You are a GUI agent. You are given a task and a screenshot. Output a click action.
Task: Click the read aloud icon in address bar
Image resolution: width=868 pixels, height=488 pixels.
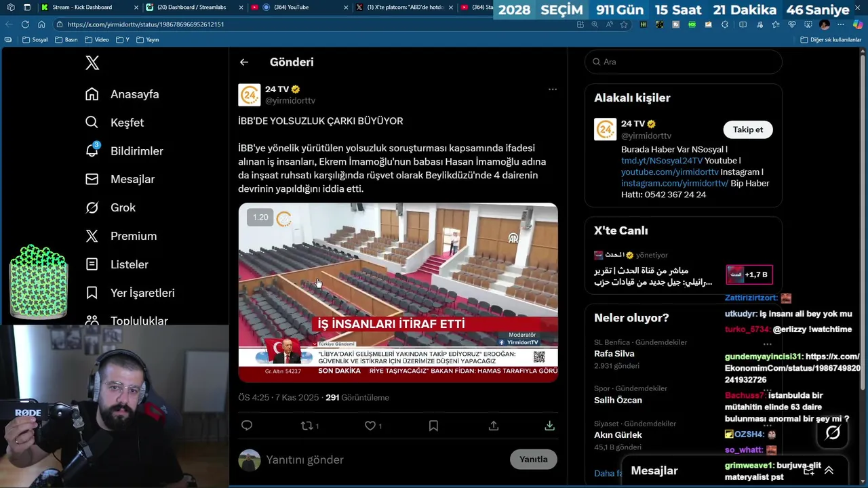coord(610,24)
